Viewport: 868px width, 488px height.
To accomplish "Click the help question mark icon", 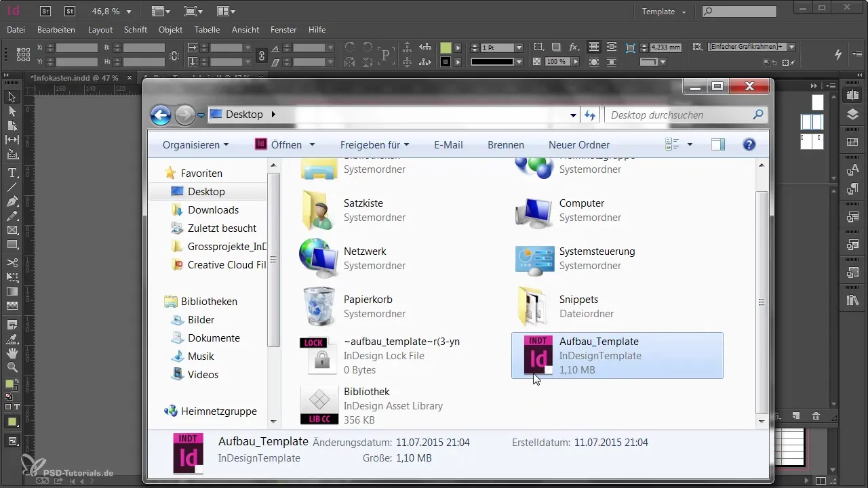I will pos(749,144).
